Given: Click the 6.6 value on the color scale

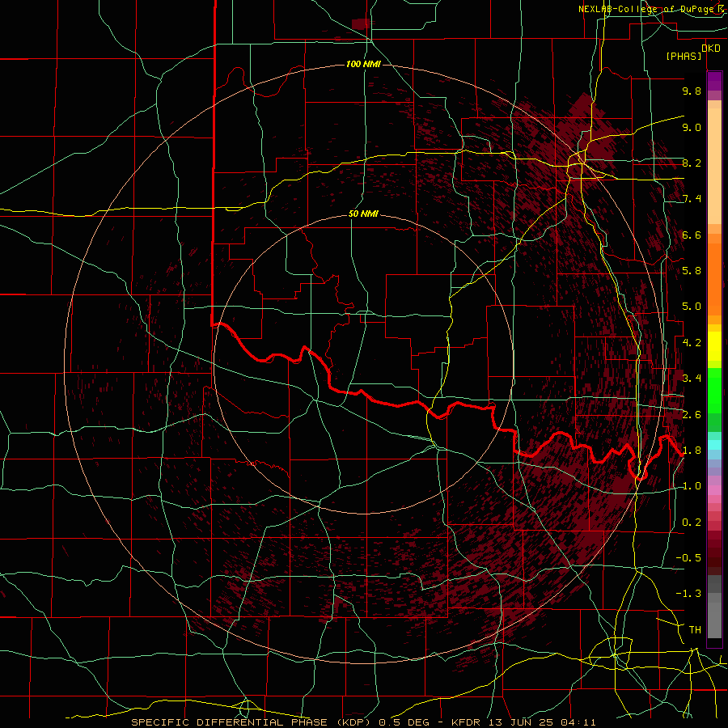Looking at the screenshot, I should click(692, 235).
